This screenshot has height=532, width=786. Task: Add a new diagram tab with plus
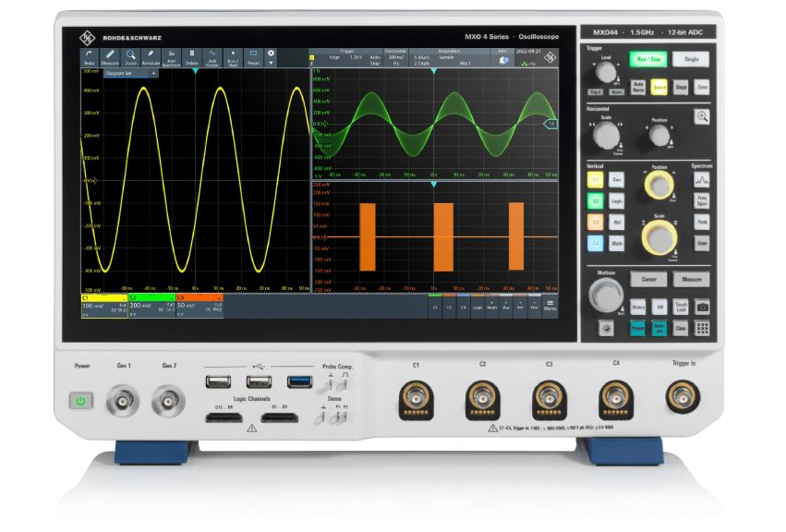tap(153, 73)
